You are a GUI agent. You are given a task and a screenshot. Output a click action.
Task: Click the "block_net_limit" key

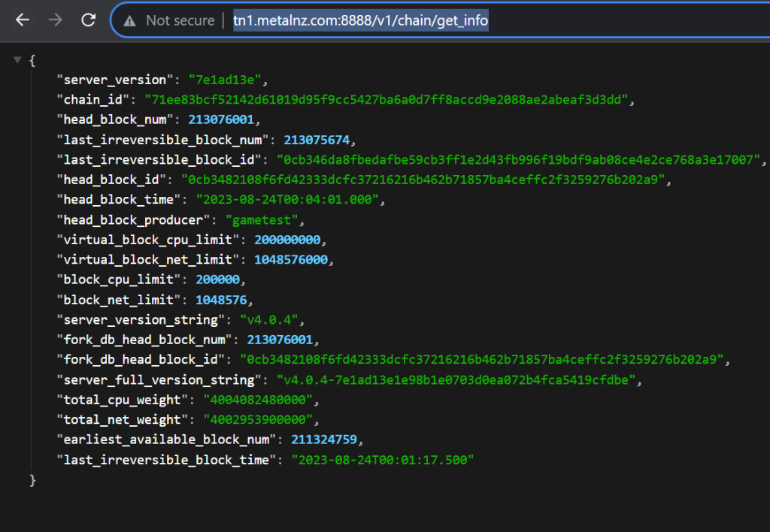pos(119,300)
